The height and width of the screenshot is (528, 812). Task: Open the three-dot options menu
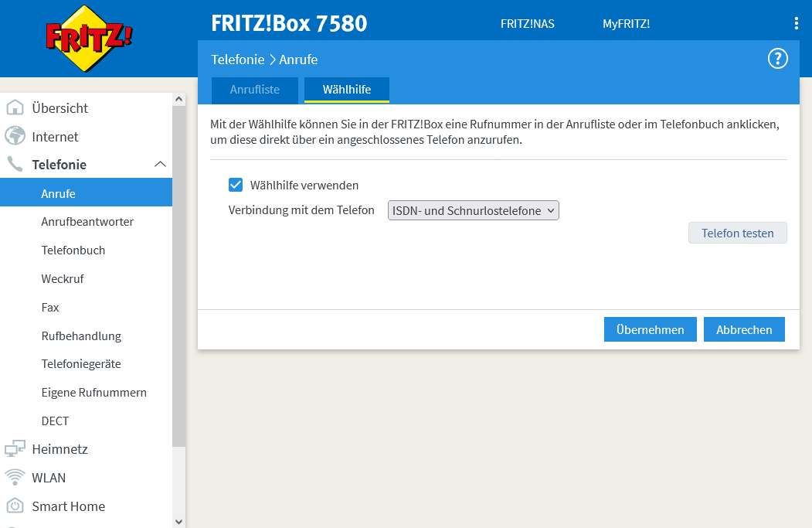click(796, 23)
